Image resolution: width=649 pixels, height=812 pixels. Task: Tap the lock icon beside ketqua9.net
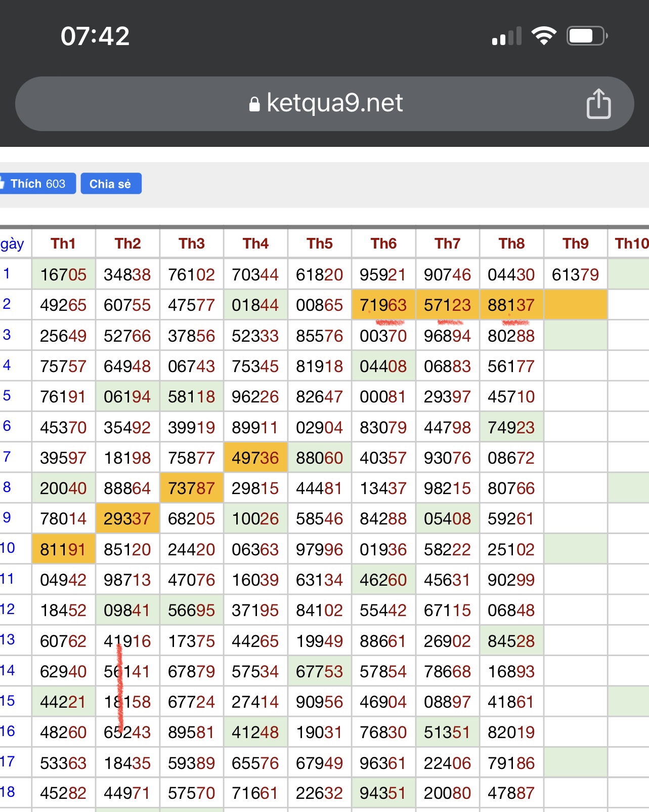(x=254, y=104)
